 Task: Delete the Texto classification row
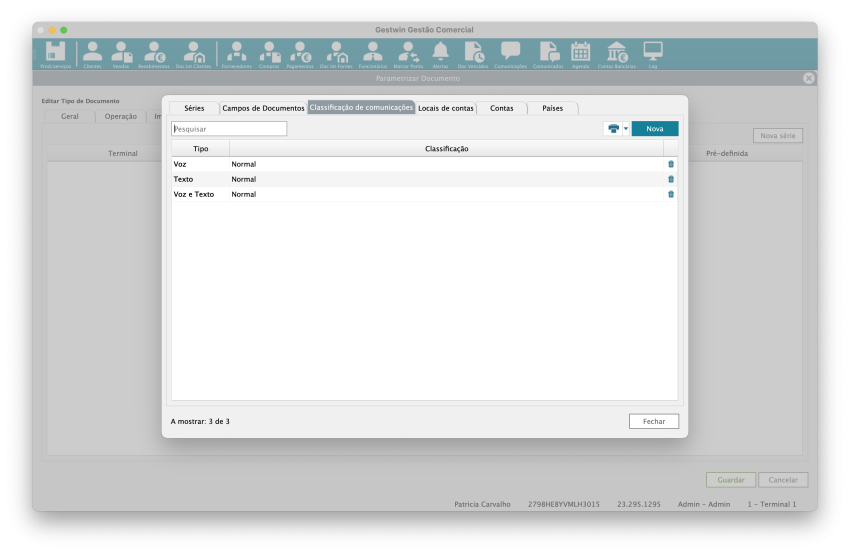click(x=671, y=179)
